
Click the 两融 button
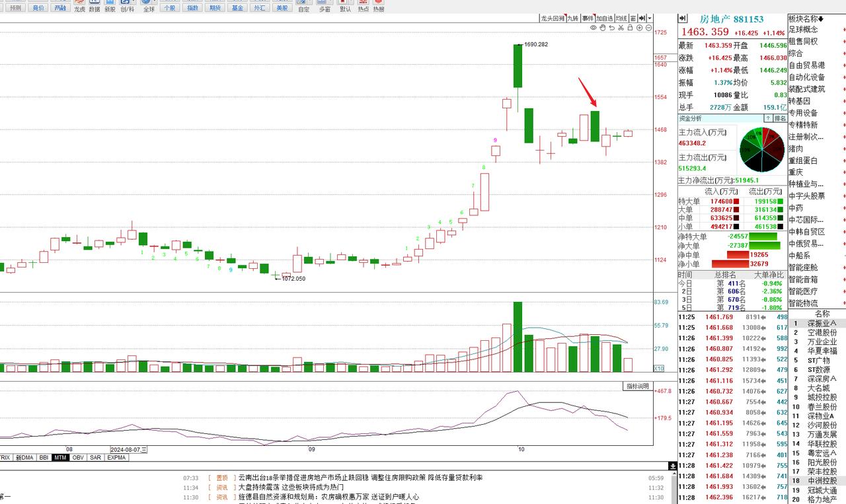61,8
